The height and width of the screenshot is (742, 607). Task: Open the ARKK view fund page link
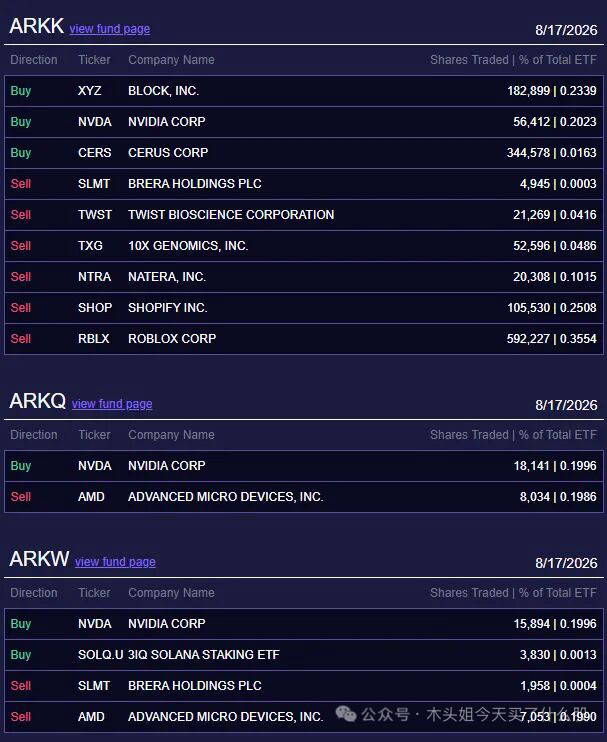tap(110, 29)
